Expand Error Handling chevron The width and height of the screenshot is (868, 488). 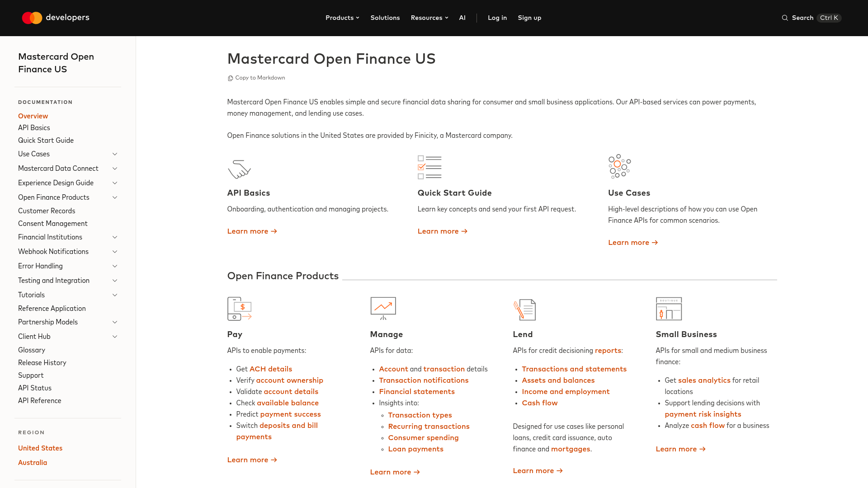pos(115,266)
